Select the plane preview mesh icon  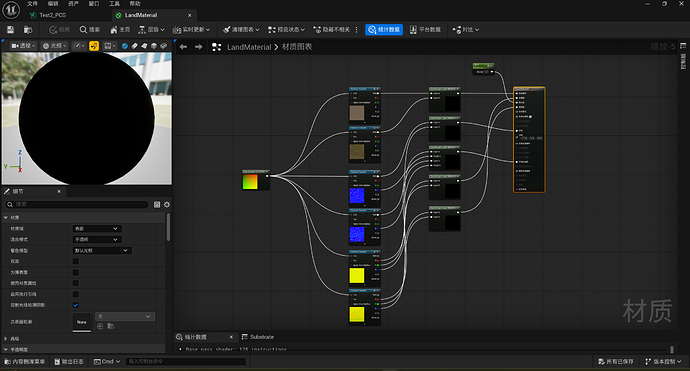pos(144,46)
